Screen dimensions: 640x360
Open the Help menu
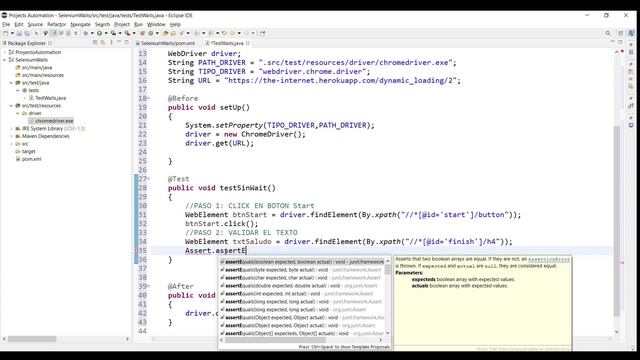tap(175, 24)
